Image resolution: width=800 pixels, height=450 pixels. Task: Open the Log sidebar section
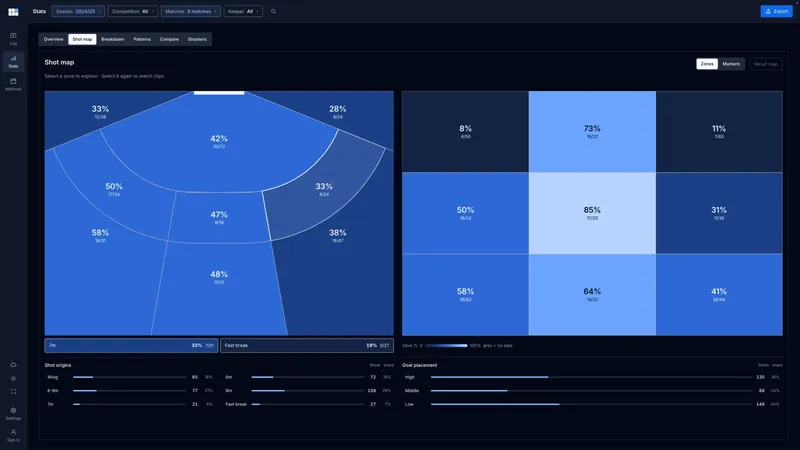tap(13, 38)
